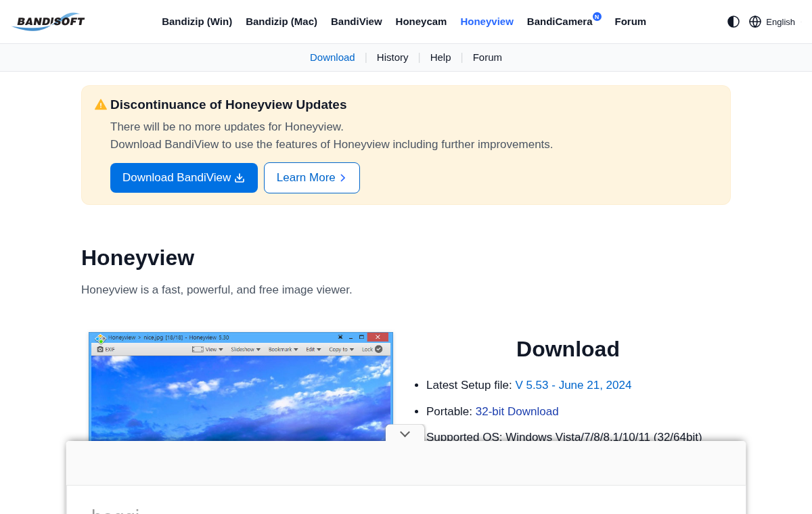Click EXIF button in Honeyview screenshot
This screenshot has height=514, width=812.
pyautogui.click(x=106, y=350)
